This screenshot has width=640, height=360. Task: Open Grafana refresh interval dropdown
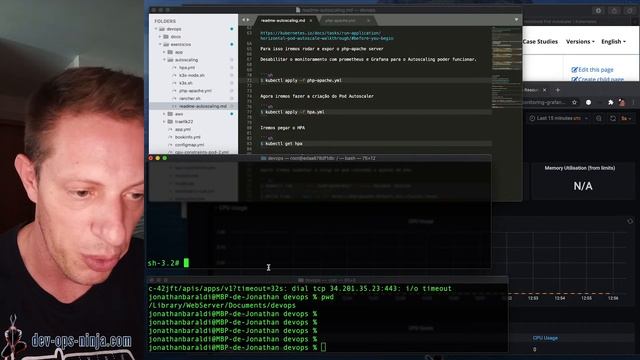(627, 118)
